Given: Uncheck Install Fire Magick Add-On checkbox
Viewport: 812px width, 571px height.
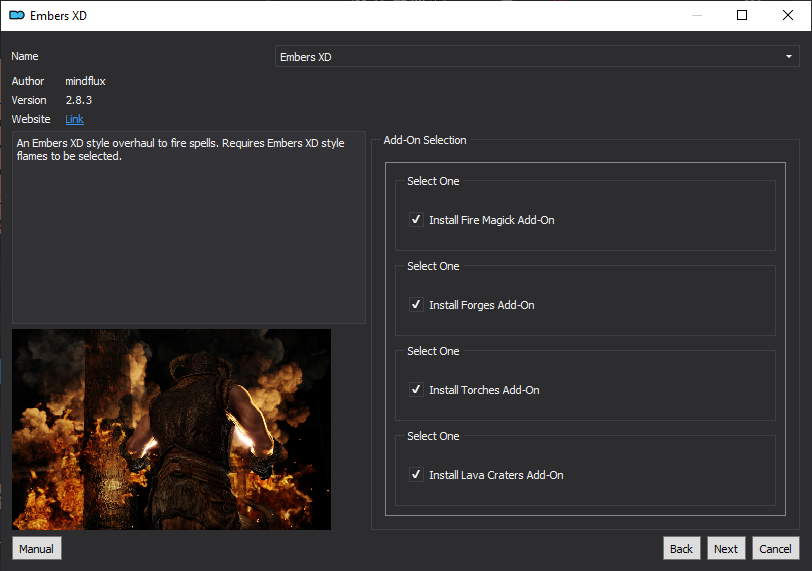Looking at the screenshot, I should coord(416,219).
